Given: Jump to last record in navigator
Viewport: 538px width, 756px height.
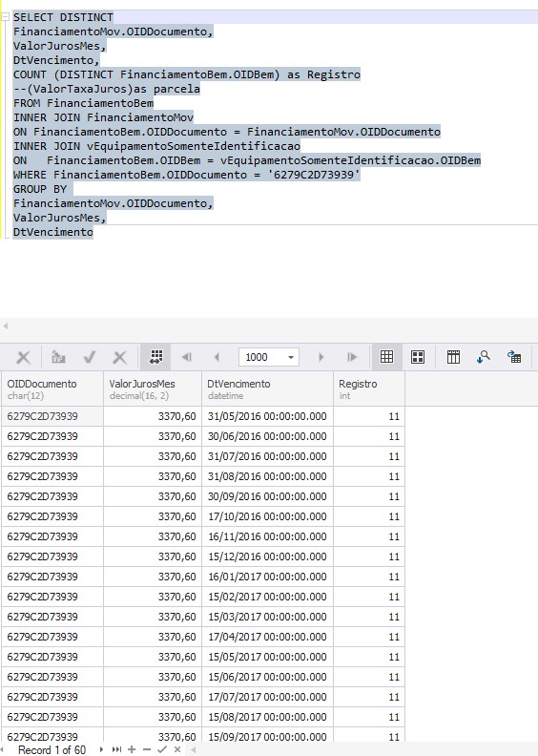Looking at the screenshot, I should point(116,749).
